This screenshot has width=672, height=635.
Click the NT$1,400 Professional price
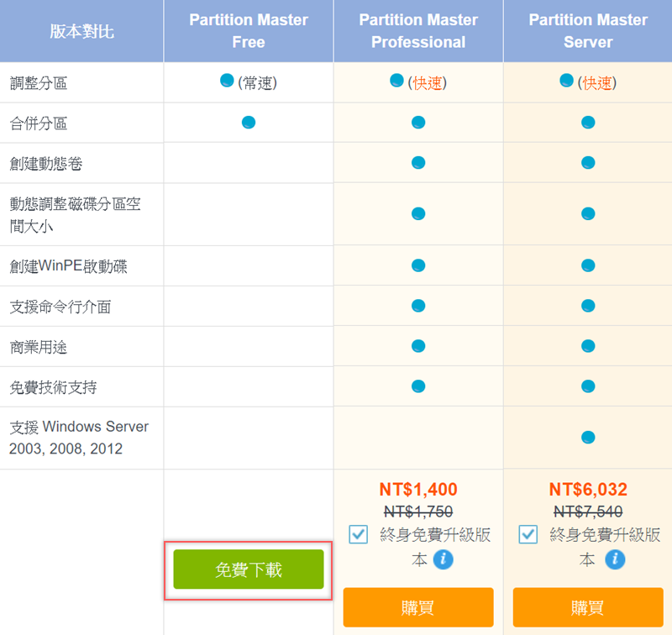(x=417, y=490)
